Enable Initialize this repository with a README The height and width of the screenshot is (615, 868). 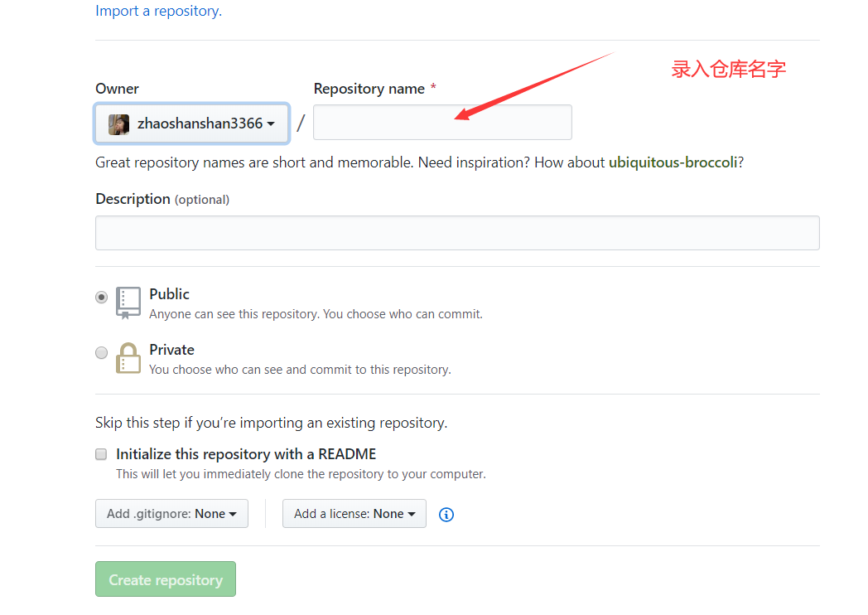(101, 454)
